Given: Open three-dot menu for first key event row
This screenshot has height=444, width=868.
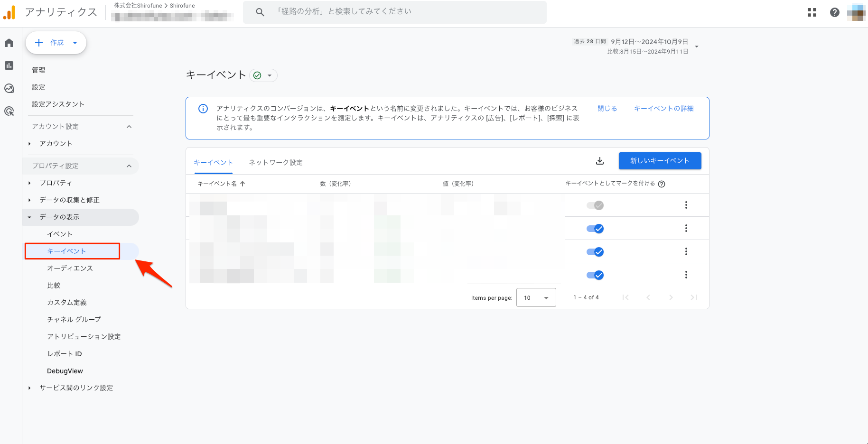Looking at the screenshot, I should [686, 205].
